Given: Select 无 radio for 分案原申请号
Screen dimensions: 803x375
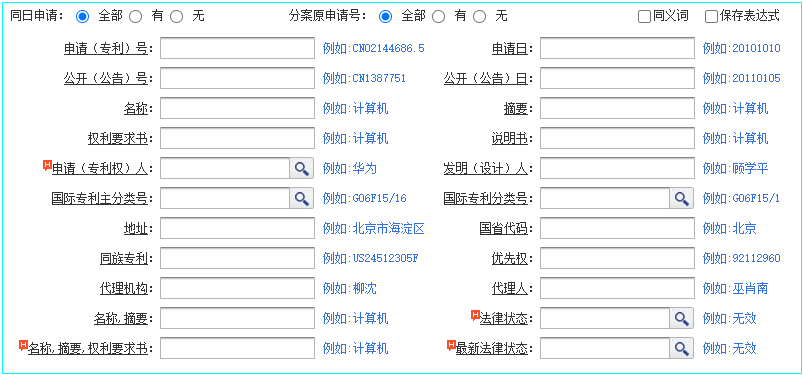Looking at the screenshot, I should pos(479,17).
